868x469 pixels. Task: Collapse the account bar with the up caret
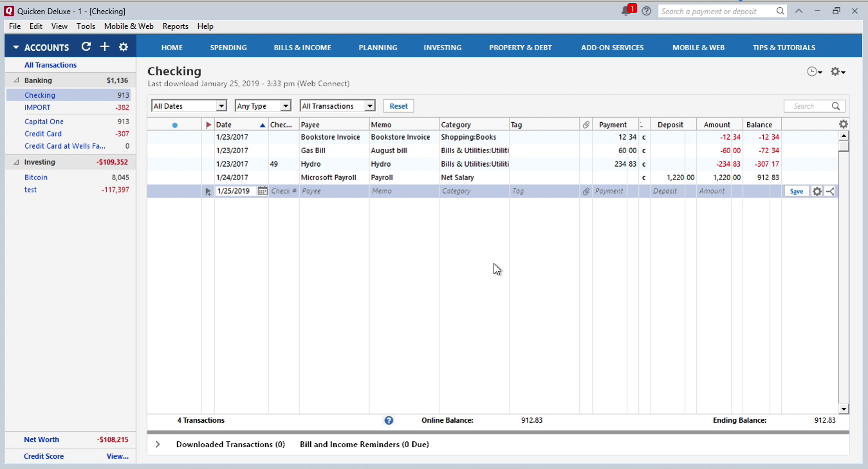pos(799,11)
